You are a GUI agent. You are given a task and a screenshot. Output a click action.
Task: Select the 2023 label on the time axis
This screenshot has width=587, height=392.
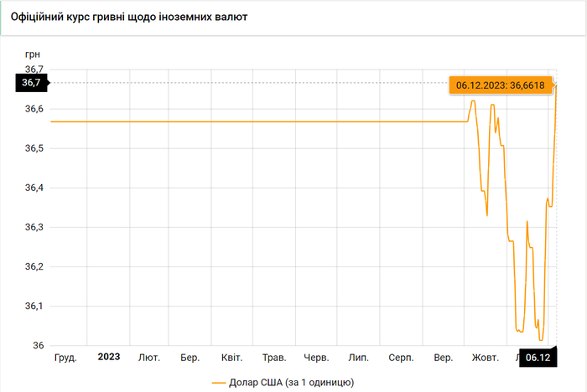click(109, 357)
